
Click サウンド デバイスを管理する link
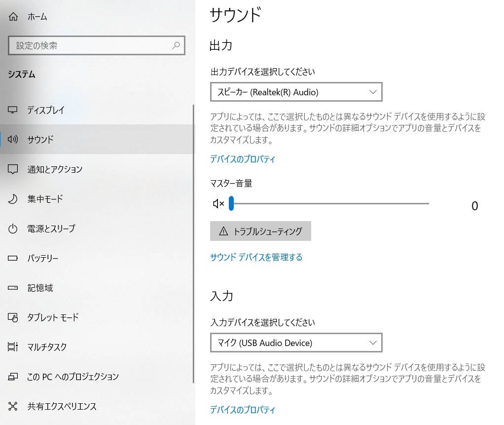coord(256,257)
